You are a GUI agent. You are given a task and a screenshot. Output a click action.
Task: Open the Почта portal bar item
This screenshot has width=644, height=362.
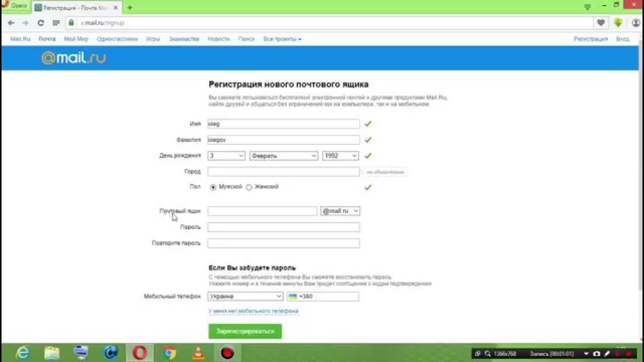point(47,39)
